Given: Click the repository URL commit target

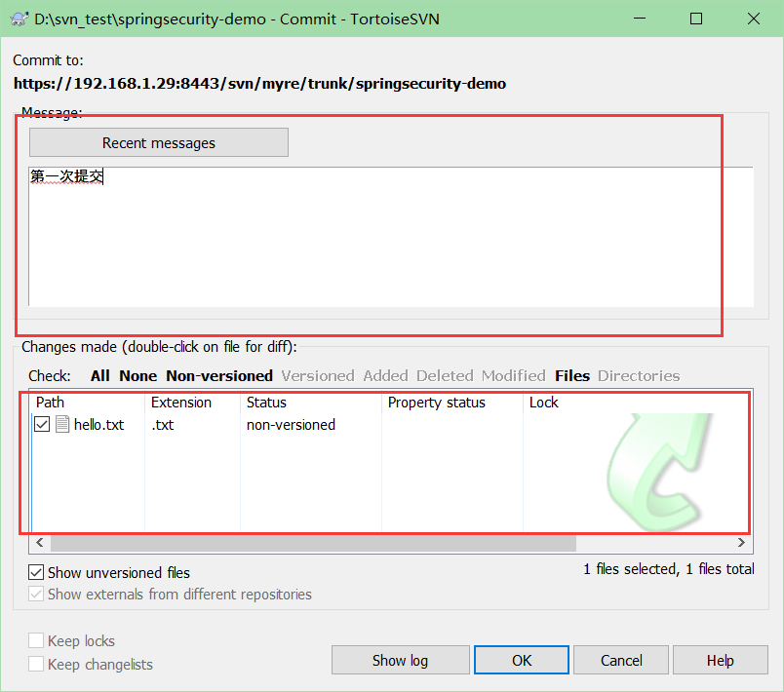Looking at the screenshot, I should click(259, 84).
